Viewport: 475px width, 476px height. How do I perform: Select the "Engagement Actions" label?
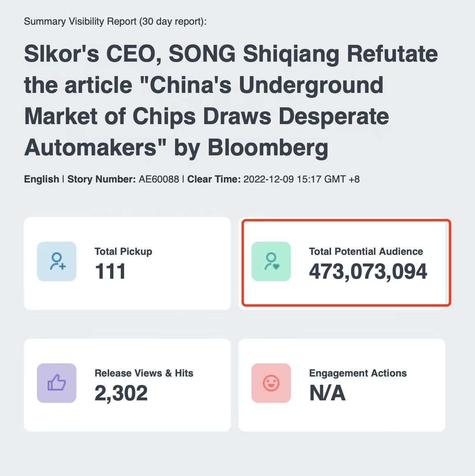coord(358,373)
